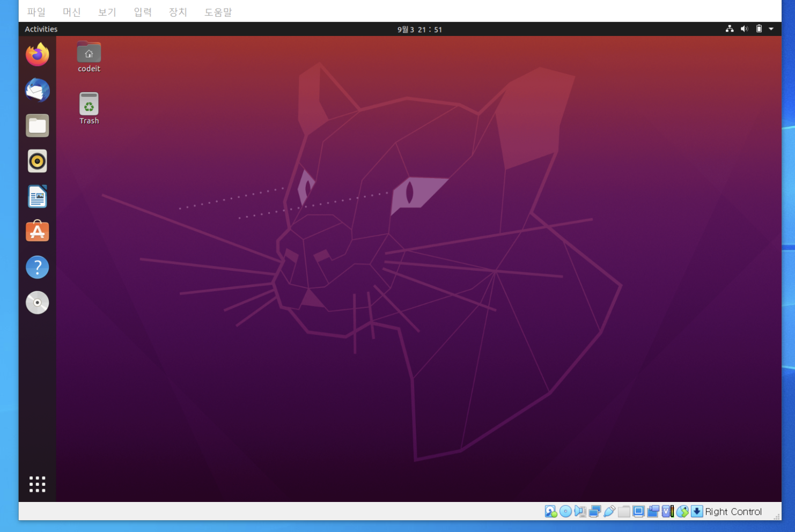Image resolution: width=795 pixels, height=532 pixels.
Task: Click VirtualBox hard disk activity indicator
Action: coord(551,512)
